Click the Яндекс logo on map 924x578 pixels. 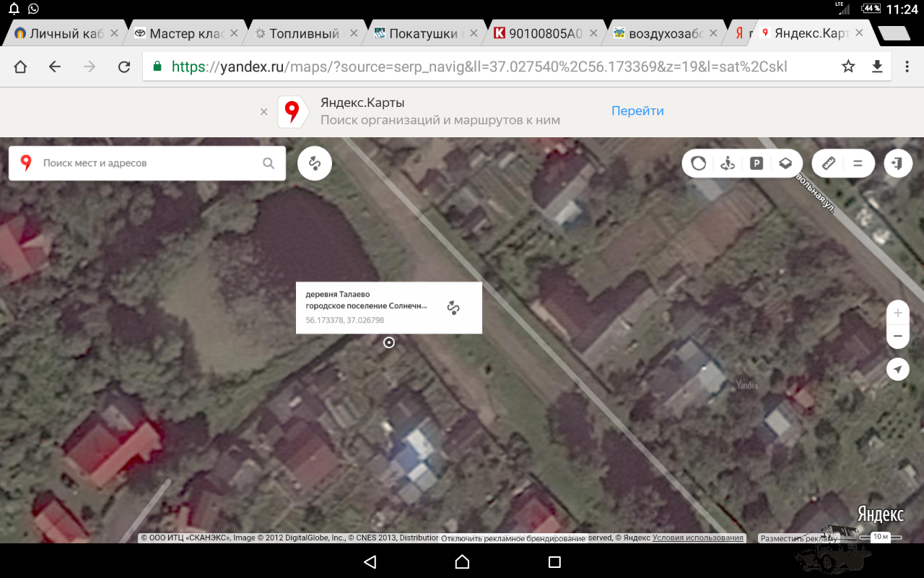pyautogui.click(x=881, y=514)
